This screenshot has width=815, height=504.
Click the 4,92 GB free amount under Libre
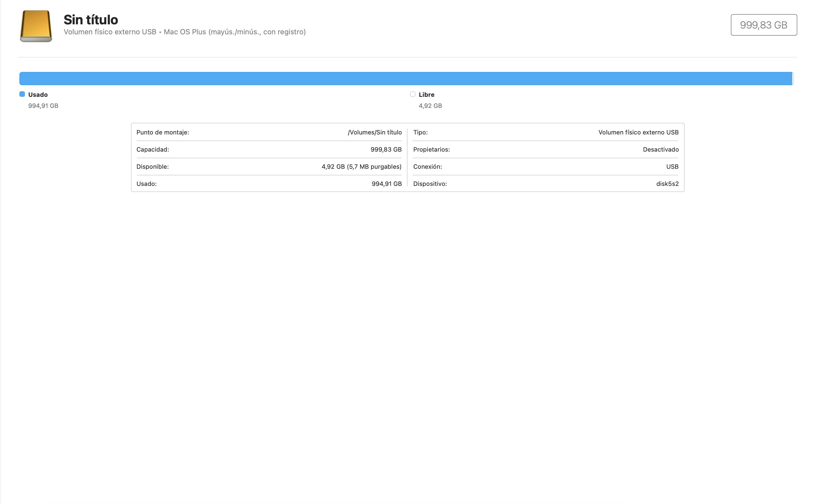click(x=430, y=106)
